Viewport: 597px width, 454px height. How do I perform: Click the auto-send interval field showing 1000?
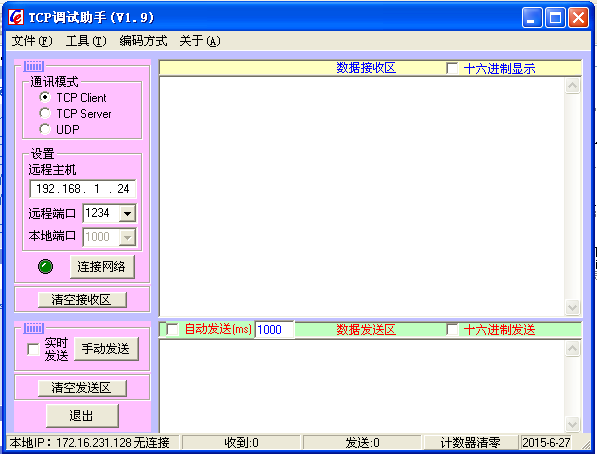point(274,329)
